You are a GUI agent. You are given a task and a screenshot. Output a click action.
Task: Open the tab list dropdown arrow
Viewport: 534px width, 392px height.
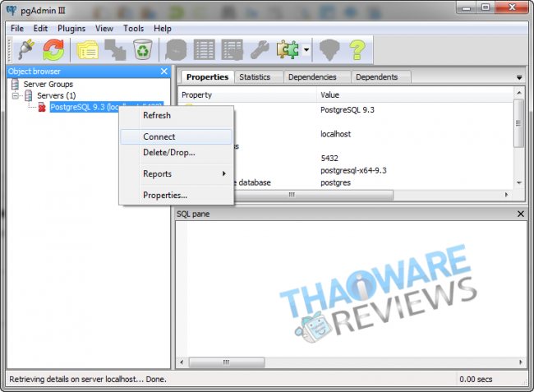click(x=519, y=77)
